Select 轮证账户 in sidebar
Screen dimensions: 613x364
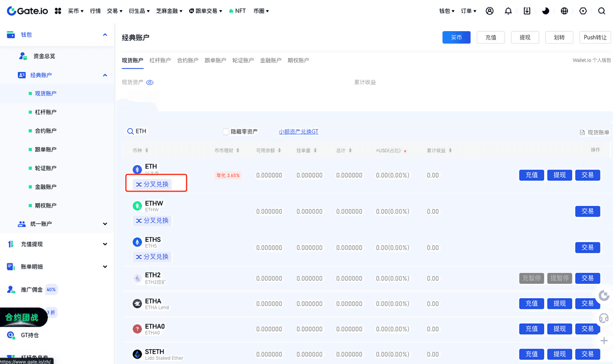point(45,168)
